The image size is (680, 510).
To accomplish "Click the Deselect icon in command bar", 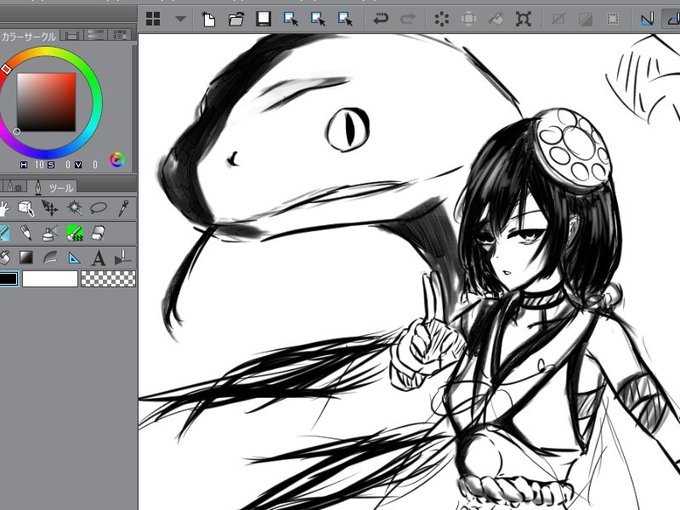I will tap(558, 19).
